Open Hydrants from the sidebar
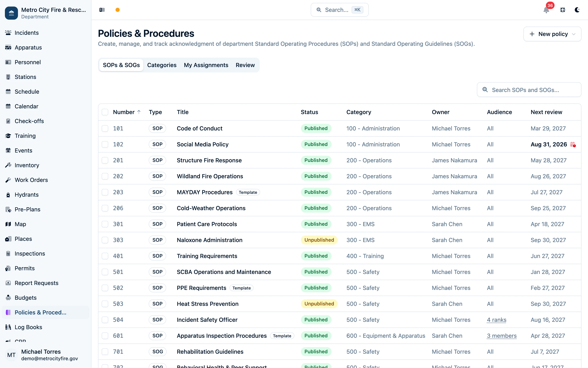The image size is (588, 368). pyautogui.click(x=46, y=195)
